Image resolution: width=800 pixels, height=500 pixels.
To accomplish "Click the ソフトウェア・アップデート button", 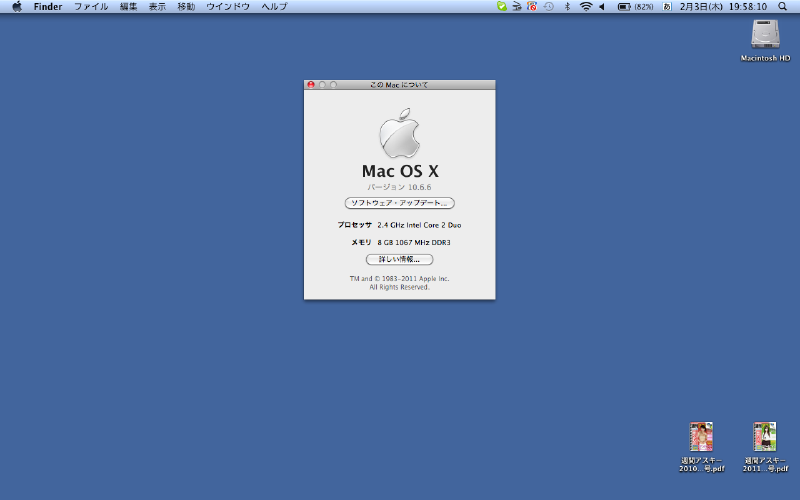I will pos(399,203).
